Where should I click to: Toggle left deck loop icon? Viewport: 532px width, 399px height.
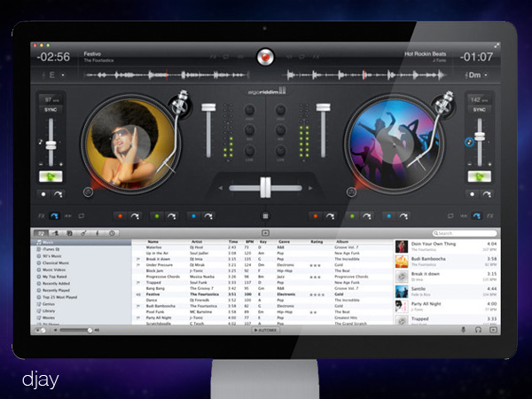[82, 215]
